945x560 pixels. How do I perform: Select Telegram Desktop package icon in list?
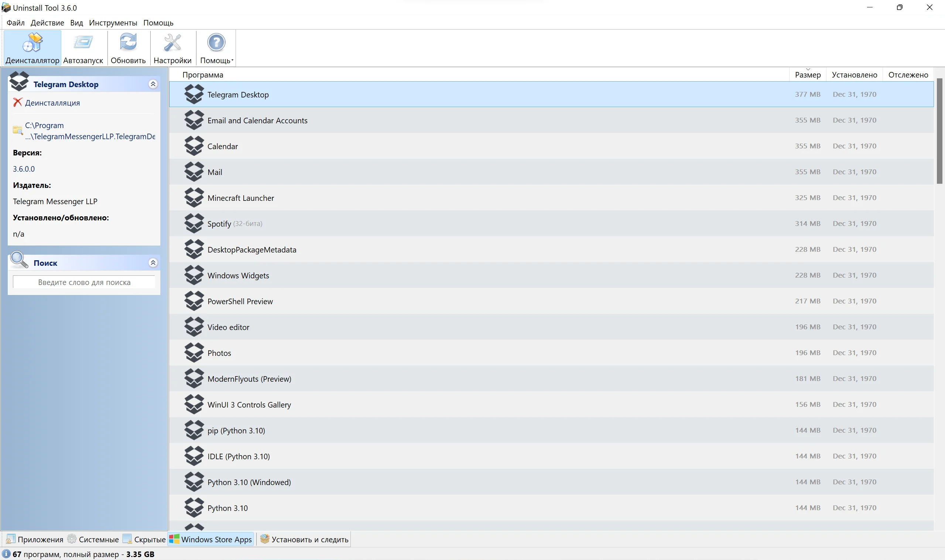coord(194,94)
